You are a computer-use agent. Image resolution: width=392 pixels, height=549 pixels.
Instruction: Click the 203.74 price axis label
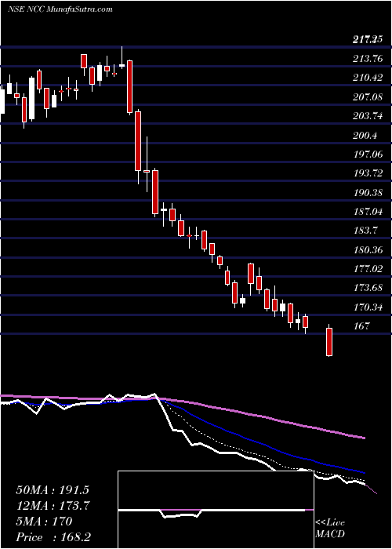[x=368, y=116]
